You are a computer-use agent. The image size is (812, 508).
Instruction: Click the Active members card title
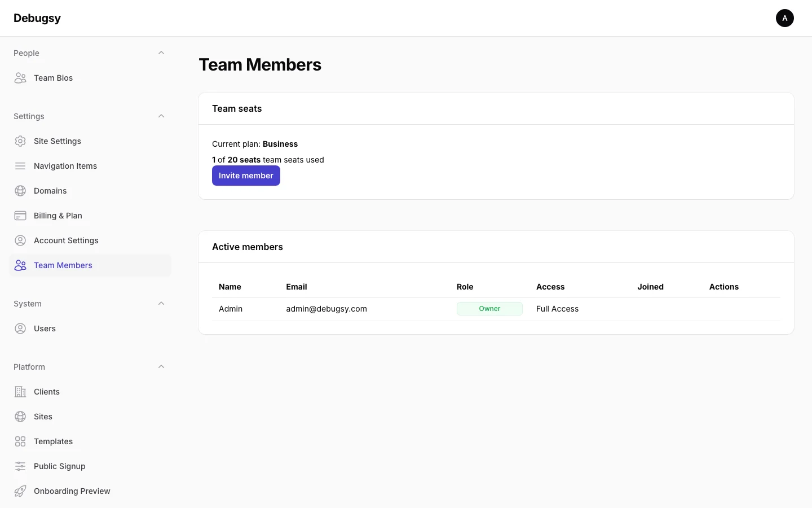tap(248, 247)
